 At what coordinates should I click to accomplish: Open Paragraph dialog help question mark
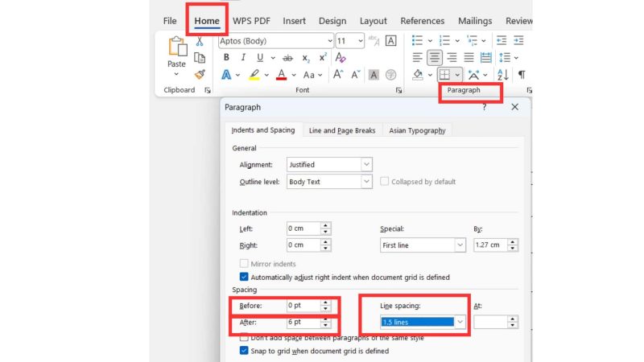(x=485, y=107)
